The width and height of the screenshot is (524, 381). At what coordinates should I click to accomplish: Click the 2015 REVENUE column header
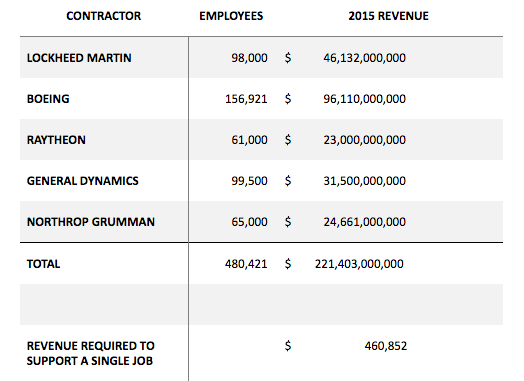tap(388, 16)
